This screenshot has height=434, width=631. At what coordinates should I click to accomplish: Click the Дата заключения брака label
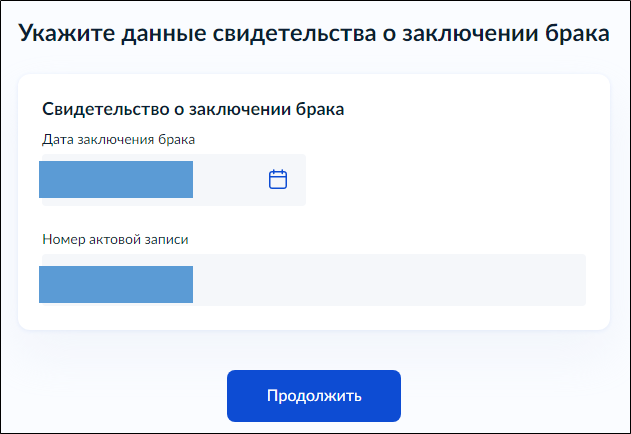pos(118,139)
